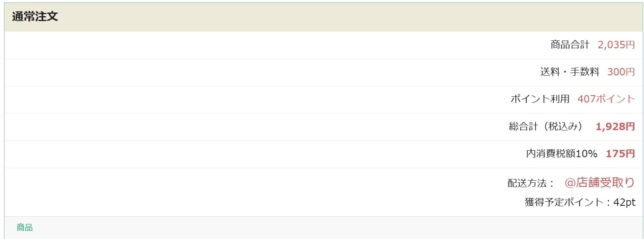Select the bold 1,928円 total amount
This screenshot has width=644, height=239.
coord(615,126)
